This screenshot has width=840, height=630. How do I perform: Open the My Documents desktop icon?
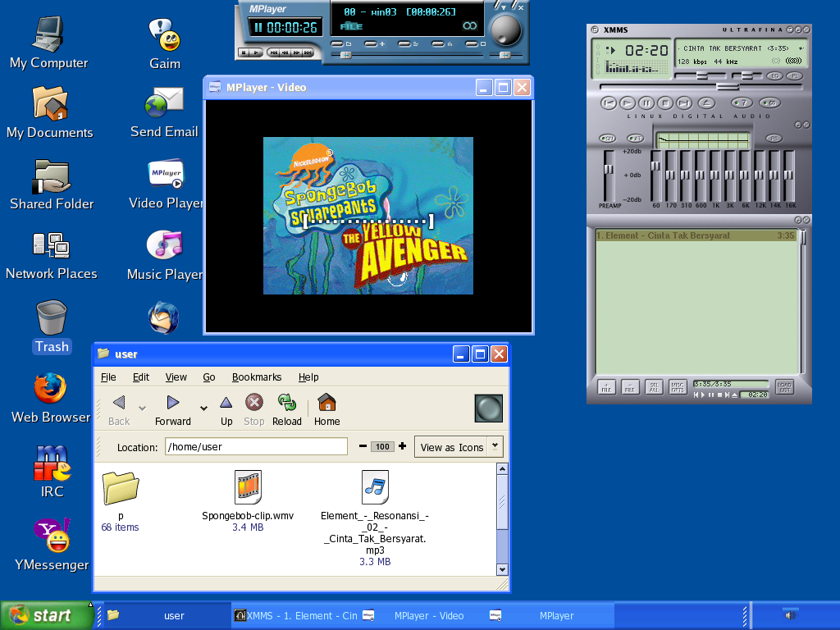click(x=49, y=112)
